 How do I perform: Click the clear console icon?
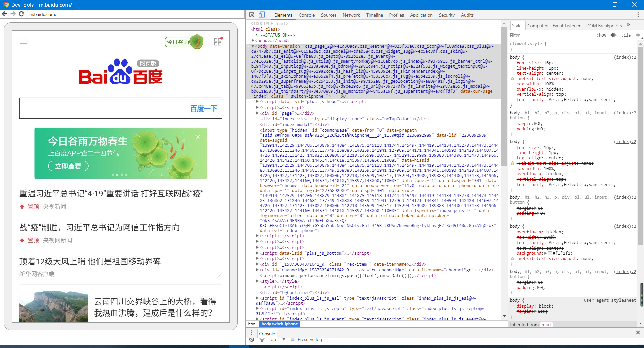click(252, 339)
